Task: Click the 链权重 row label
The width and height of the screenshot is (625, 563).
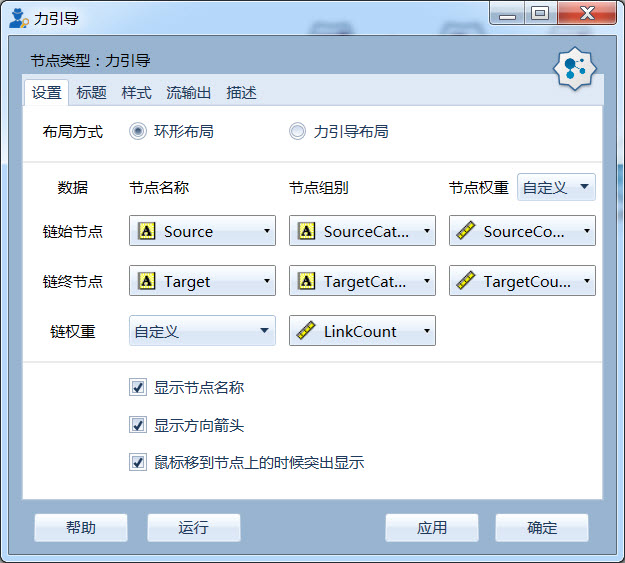Action: click(x=73, y=331)
